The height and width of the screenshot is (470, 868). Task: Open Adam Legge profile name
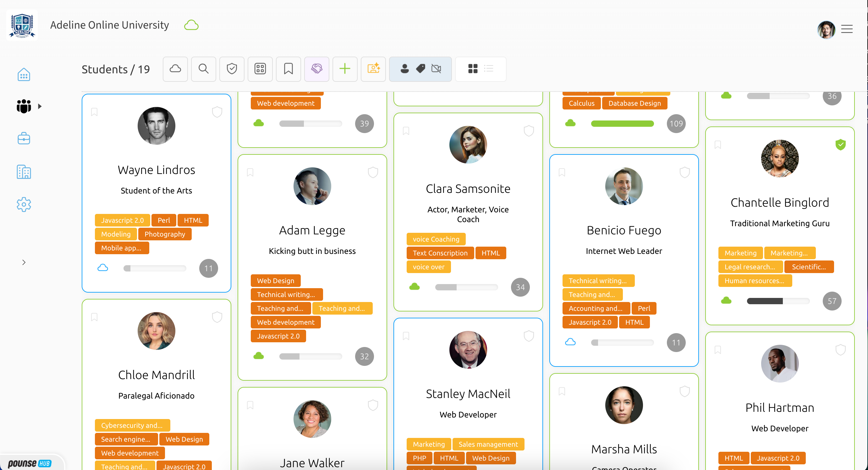(x=312, y=230)
